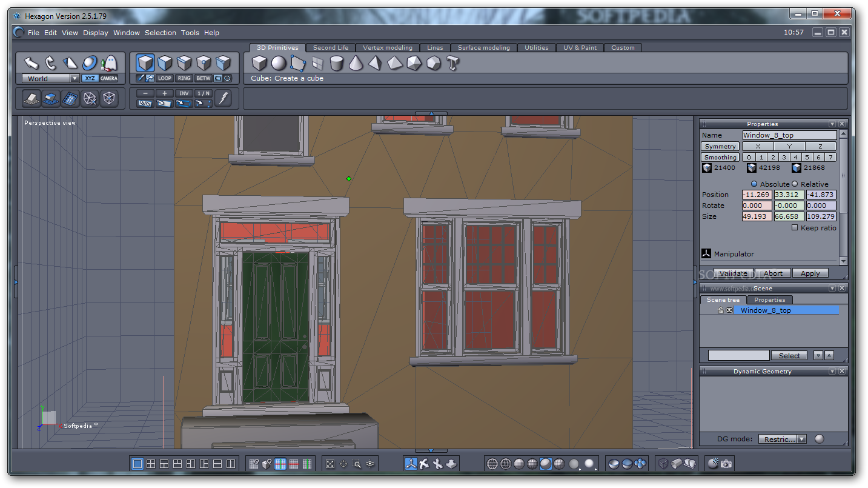Click the Position X value -11.269

(757, 195)
